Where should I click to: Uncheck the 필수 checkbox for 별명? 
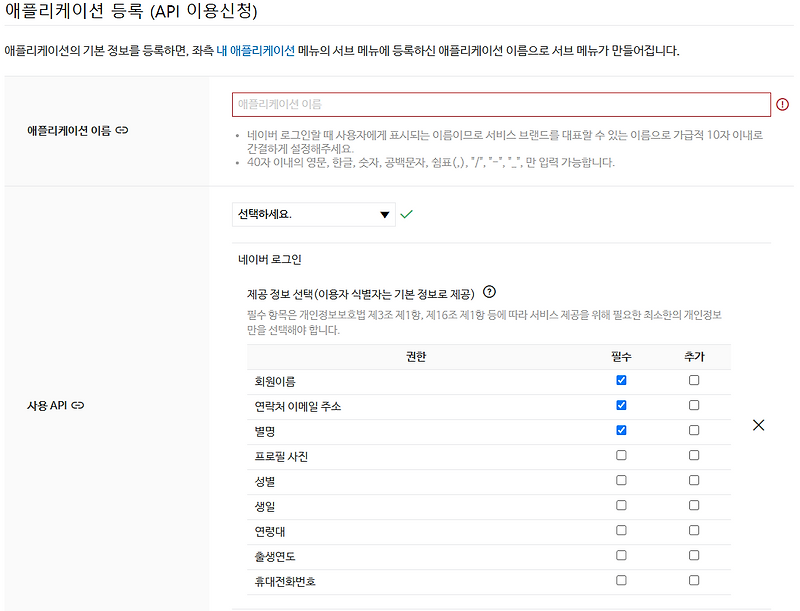[x=621, y=428]
